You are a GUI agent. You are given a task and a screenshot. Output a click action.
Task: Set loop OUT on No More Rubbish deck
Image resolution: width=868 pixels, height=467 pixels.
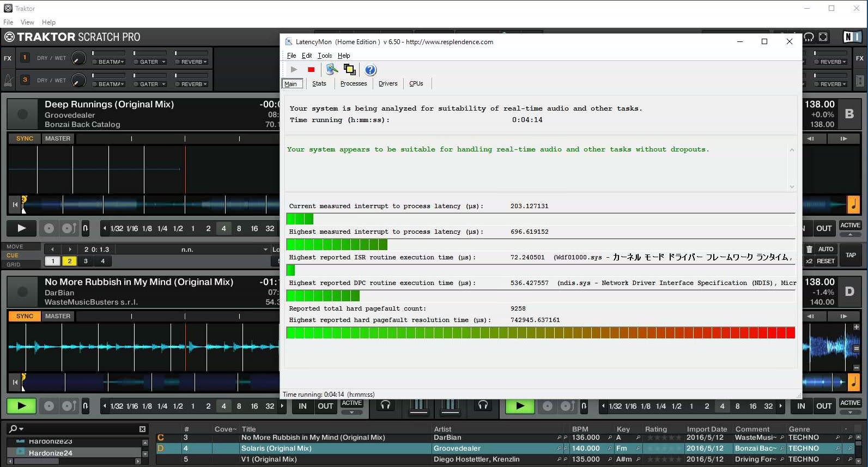[325, 406]
